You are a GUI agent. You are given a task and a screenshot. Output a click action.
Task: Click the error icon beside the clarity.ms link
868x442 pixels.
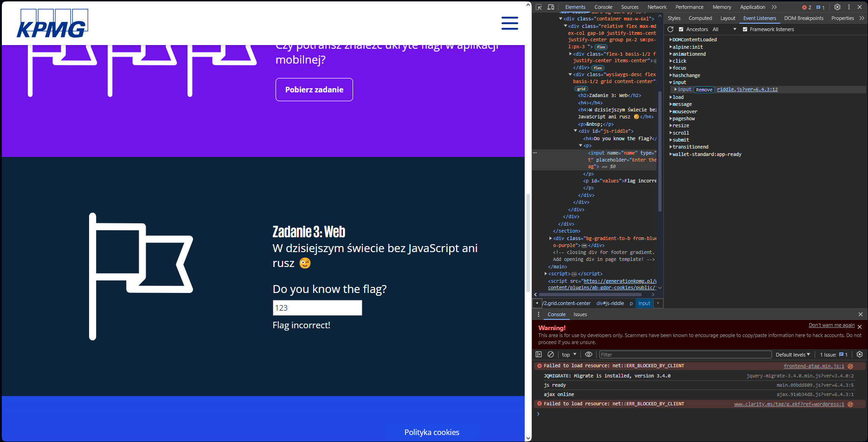coord(850,404)
